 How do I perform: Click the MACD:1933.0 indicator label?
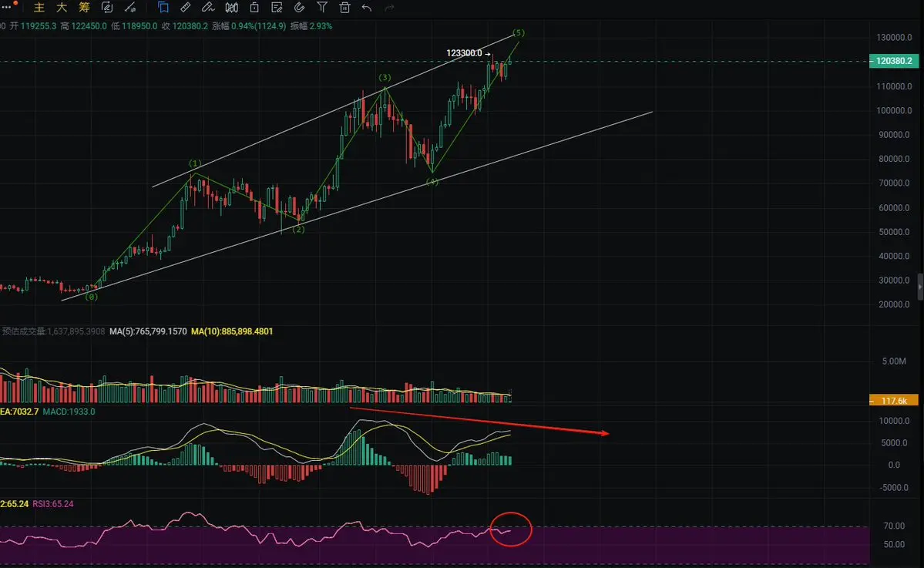click(69, 412)
